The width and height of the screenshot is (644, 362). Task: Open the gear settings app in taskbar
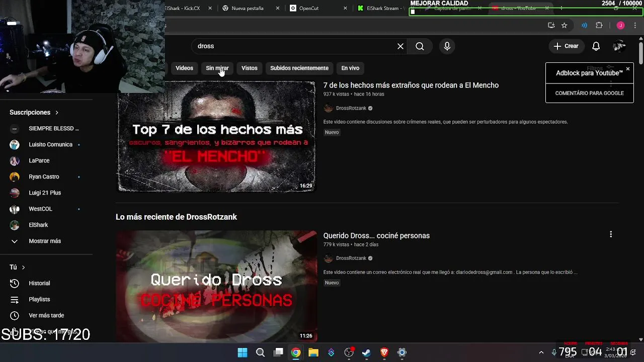[x=402, y=352]
